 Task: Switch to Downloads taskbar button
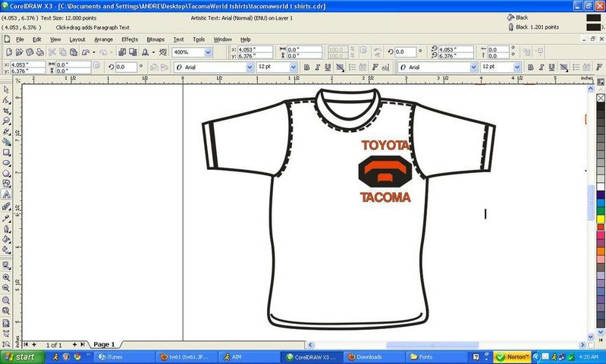point(373,357)
